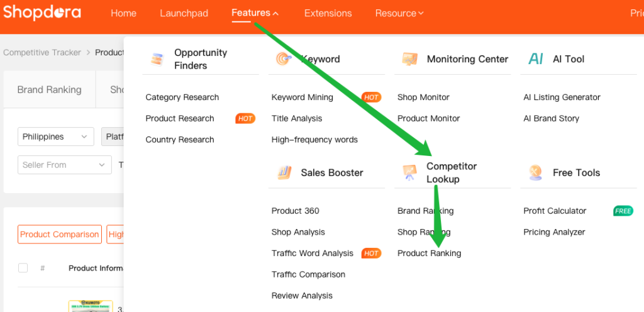Image resolution: width=644 pixels, height=312 pixels.
Task: Open the Keyword Mining feature
Action: tap(302, 97)
